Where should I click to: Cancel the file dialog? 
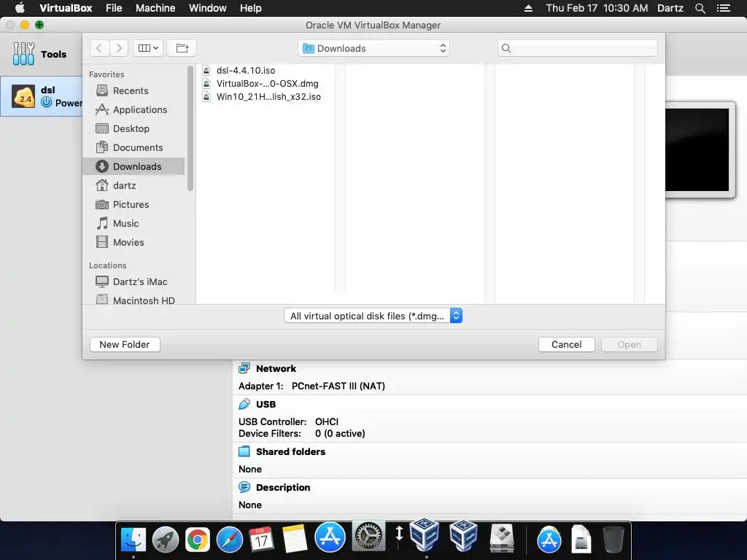(x=566, y=344)
